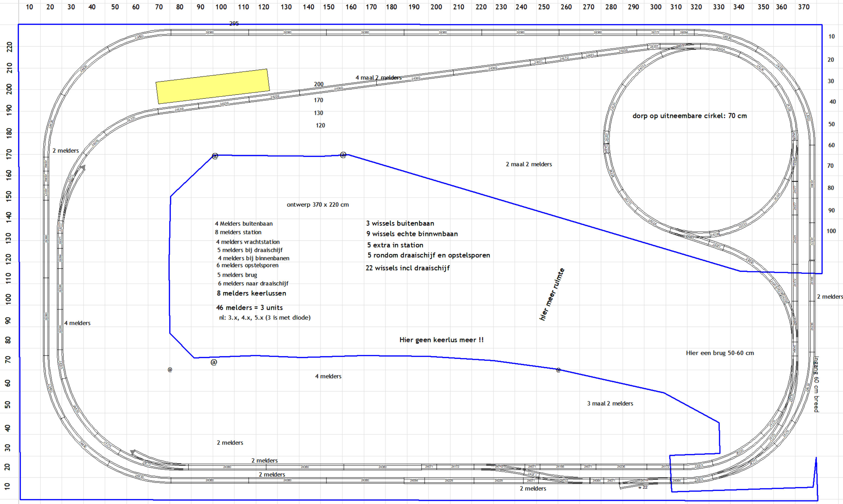Click the '8 melders station' line
The height and width of the screenshot is (504, 843).
[x=238, y=232]
